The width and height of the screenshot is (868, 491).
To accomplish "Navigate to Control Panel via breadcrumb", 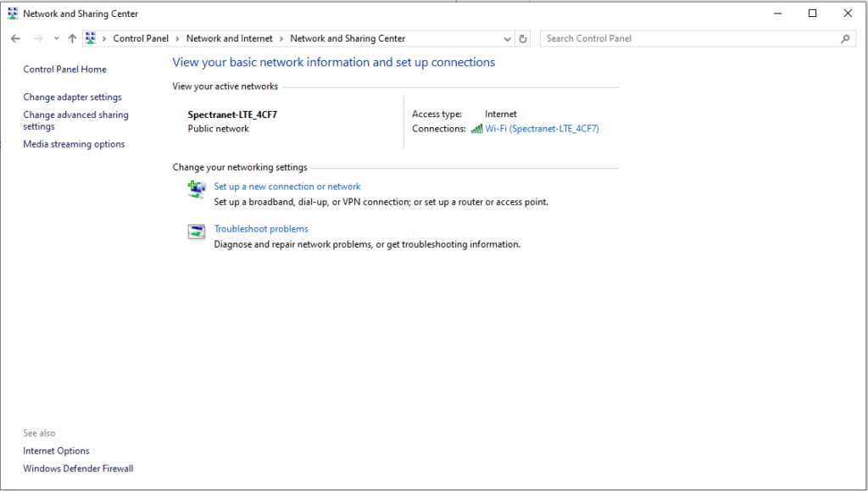I will pyautogui.click(x=141, y=38).
